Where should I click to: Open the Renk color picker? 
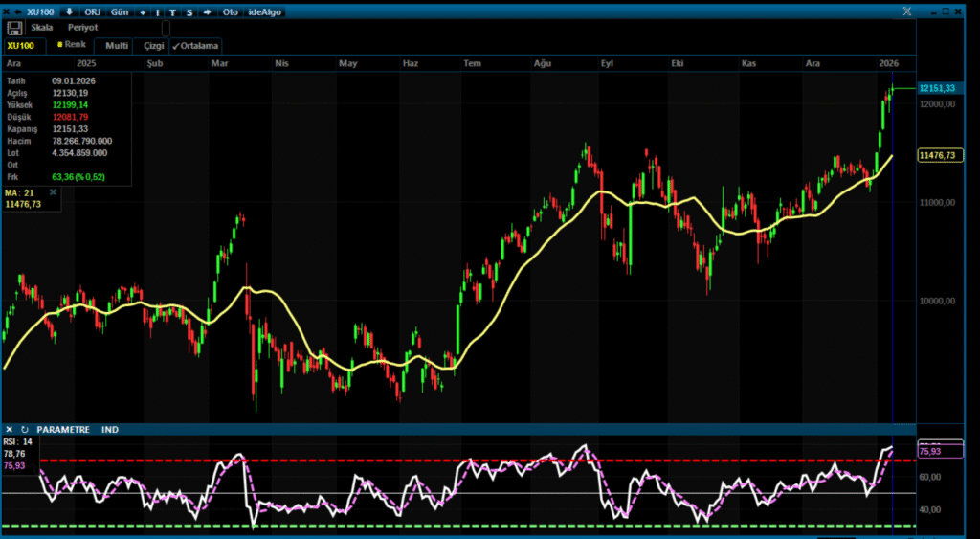[x=72, y=45]
